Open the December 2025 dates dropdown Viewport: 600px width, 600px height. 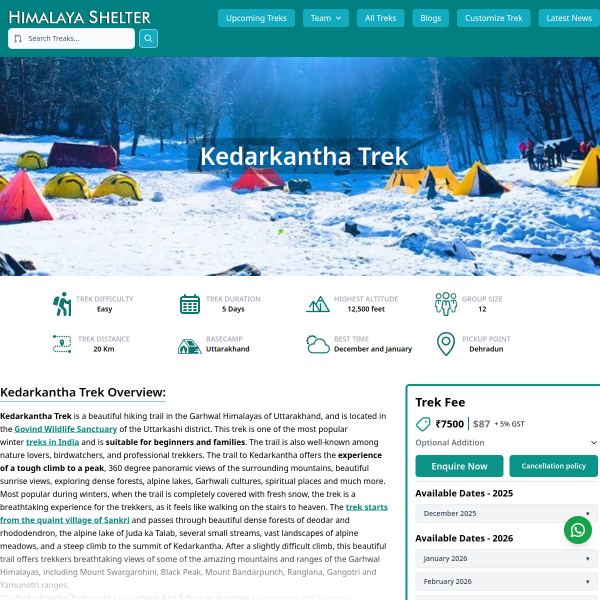[506, 513]
